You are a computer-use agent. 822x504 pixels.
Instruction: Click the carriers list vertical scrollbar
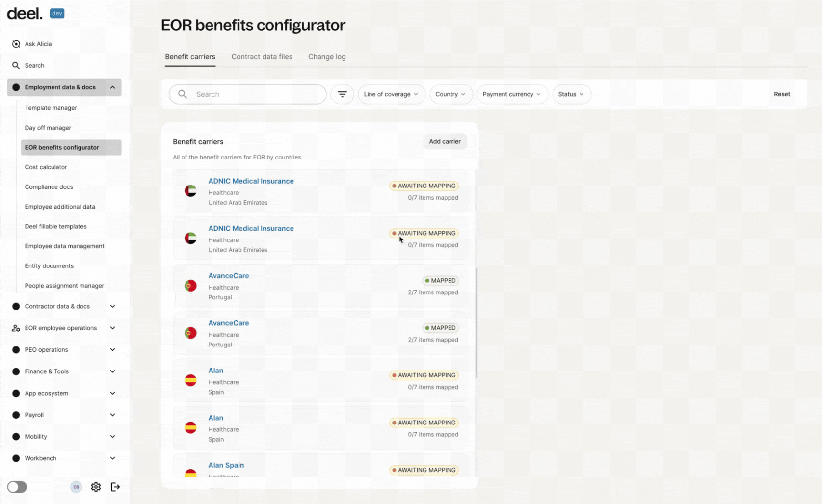click(477, 323)
